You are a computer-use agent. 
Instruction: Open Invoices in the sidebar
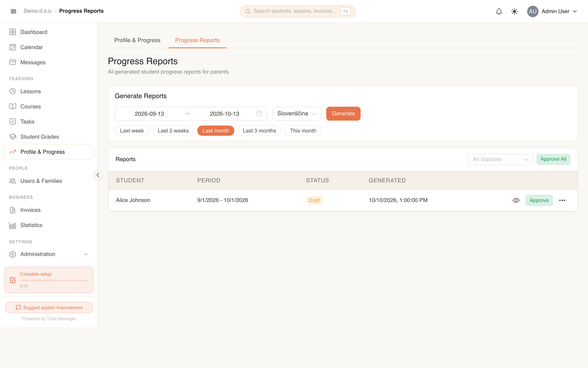tap(49, 210)
